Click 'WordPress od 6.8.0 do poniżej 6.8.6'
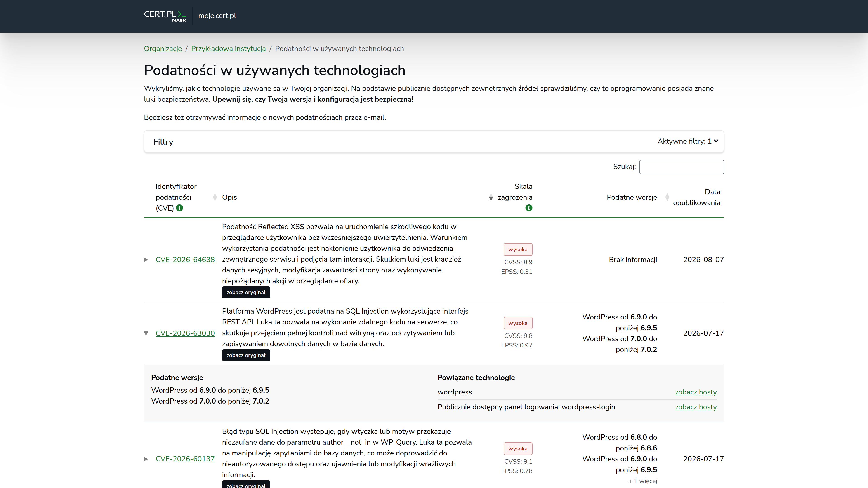The height and width of the screenshot is (488, 868). coord(620,443)
